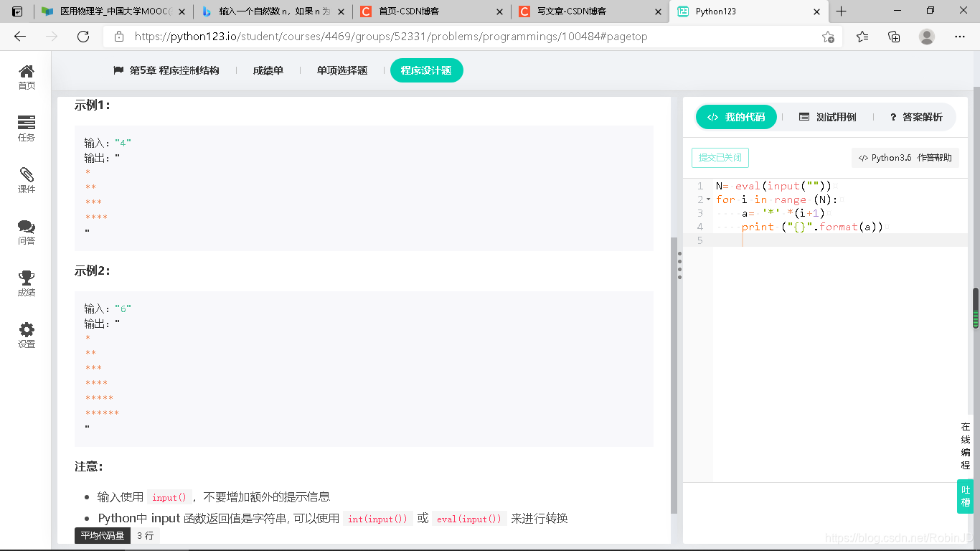Screen dimensions: 980x551
Task: Add page to favorites star icon
Action: pyautogui.click(x=828, y=37)
